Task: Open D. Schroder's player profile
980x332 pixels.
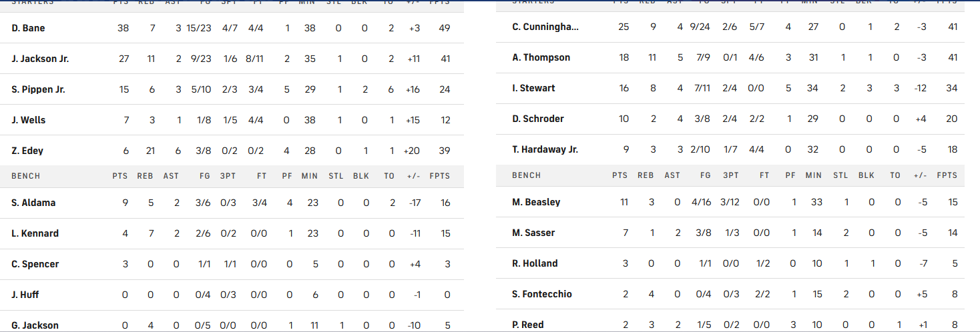Action: click(x=538, y=119)
